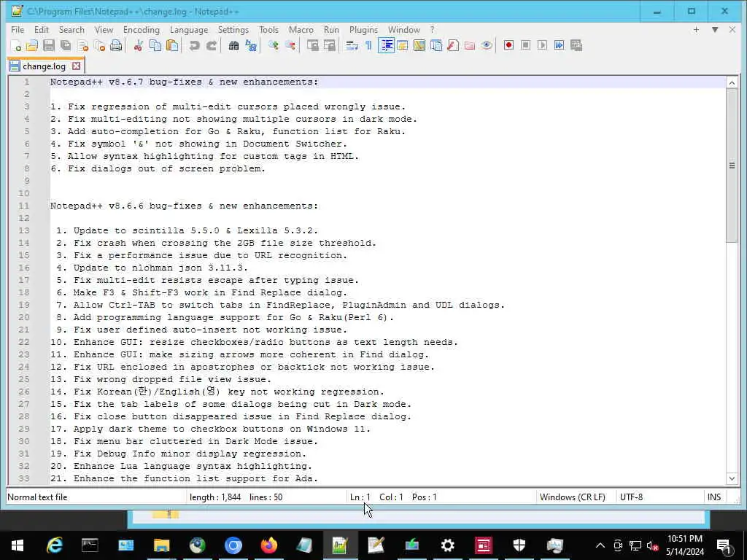This screenshot has width=747, height=560.
Task: Toggle word wrap from the toolbar
Action: coord(352,46)
